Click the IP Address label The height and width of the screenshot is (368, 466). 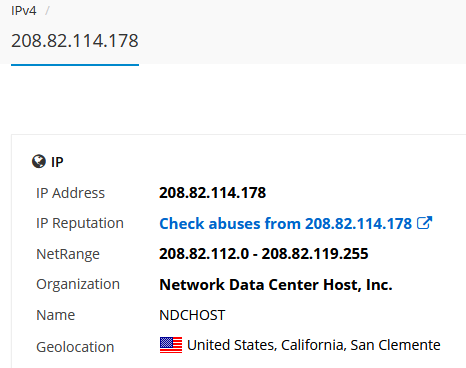[70, 193]
